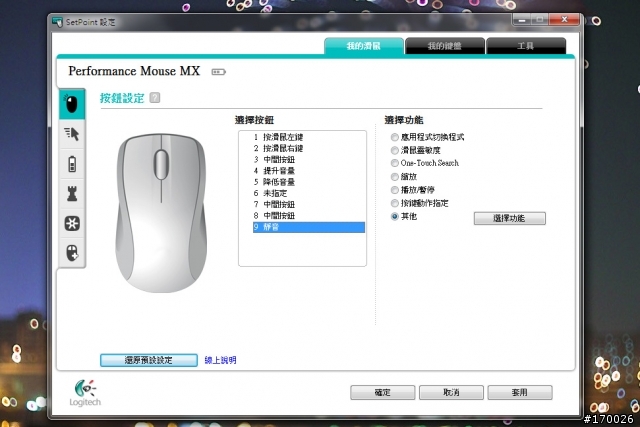Select list row 7 中間按鈕
The image size is (640, 427).
(309, 205)
